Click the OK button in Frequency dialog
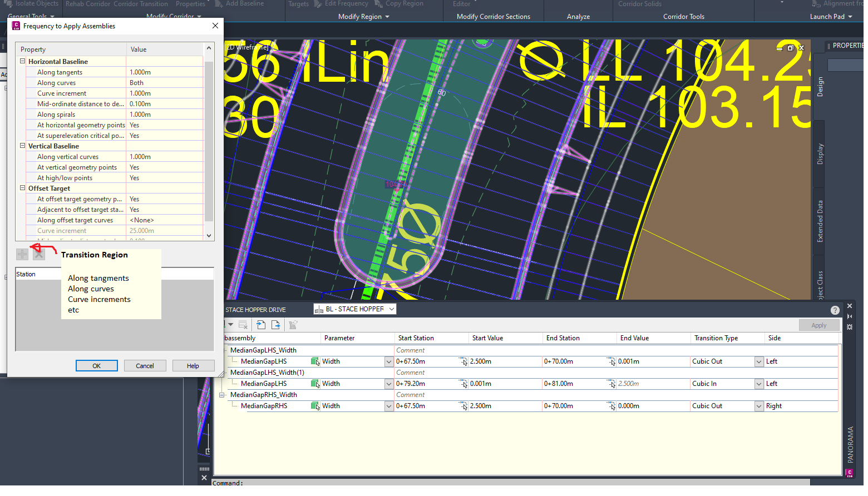The width and height of the screenshot is (868, 496). pyautogui.click(x=96, y=365)
